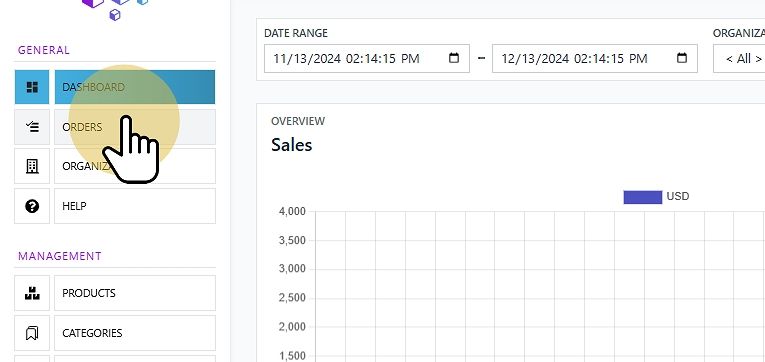
Task: Open the Orders menu item
Action: pyautogui.click(x=135, y=127)
